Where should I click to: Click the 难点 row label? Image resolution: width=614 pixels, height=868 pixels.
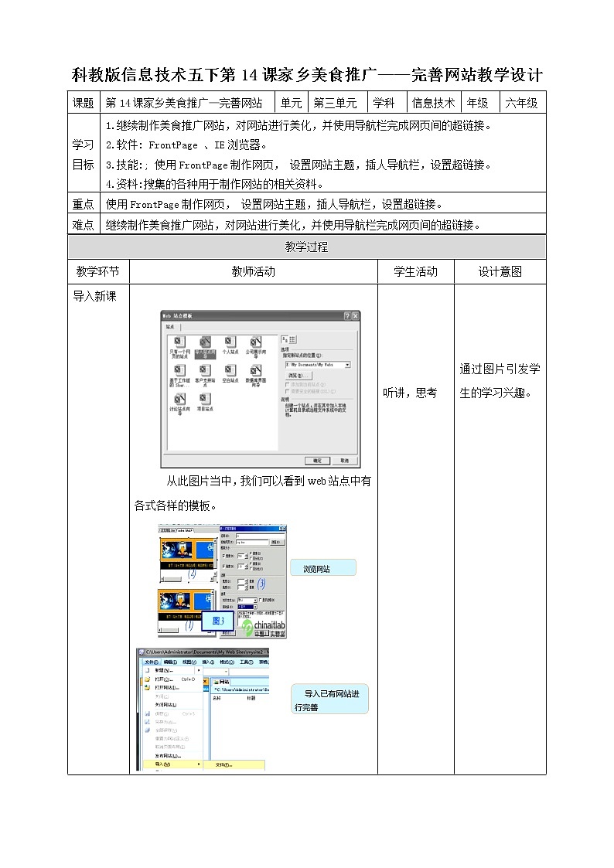tap(84, 225)
